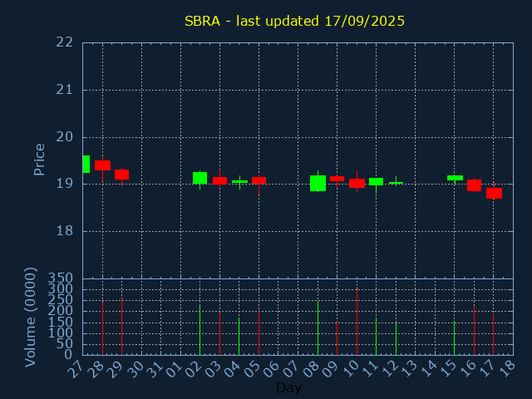Click the price axis value 21

65,90
